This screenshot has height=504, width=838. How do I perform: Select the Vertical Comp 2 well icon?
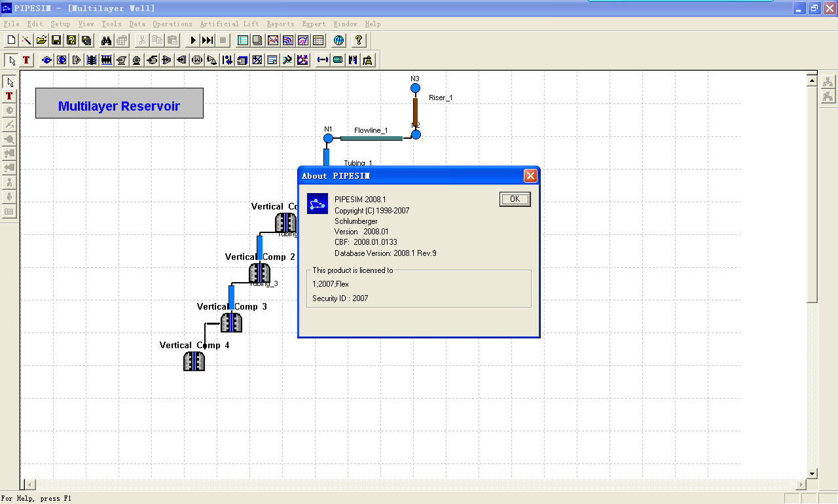(259, 273)
